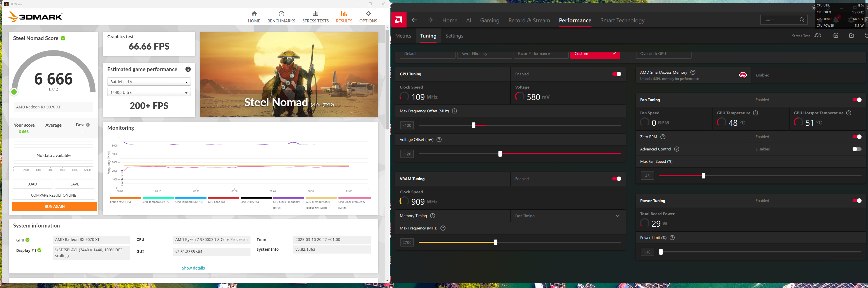Viewport: 868px width, 288px height.
Task: Click the info icon beside Estimated game performance
Action: pyautogui.click(x=188, y=69)
